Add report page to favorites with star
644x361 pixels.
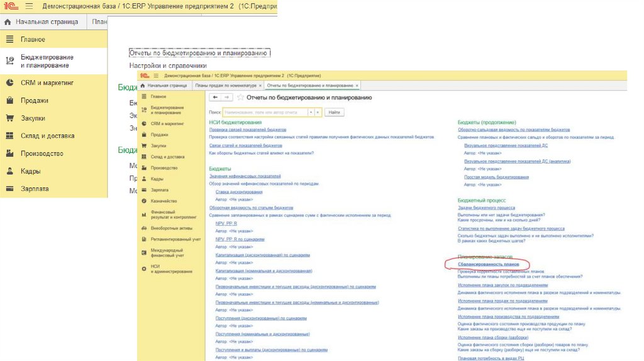pyautogui.click(x=240, y=97)
